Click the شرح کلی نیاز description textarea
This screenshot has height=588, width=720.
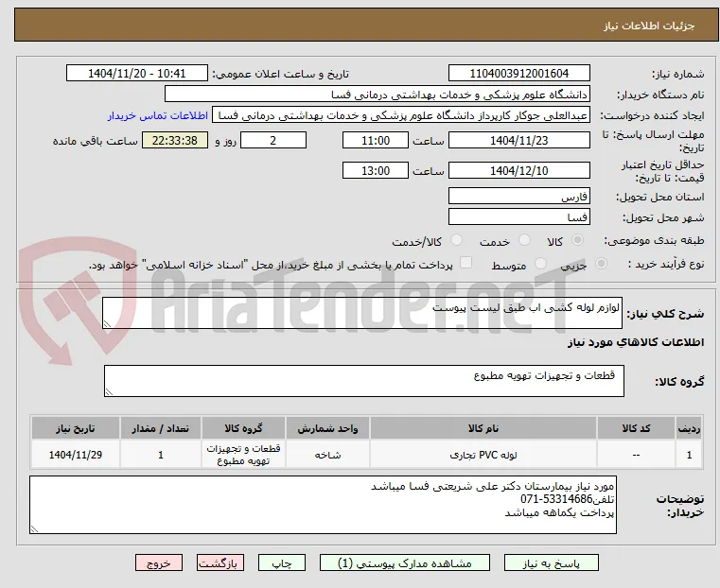362,313
